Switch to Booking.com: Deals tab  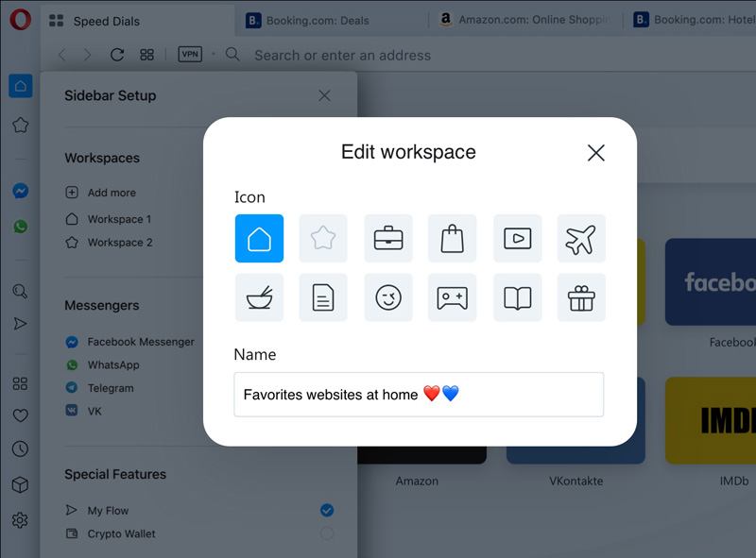click(x=332, y=21)
